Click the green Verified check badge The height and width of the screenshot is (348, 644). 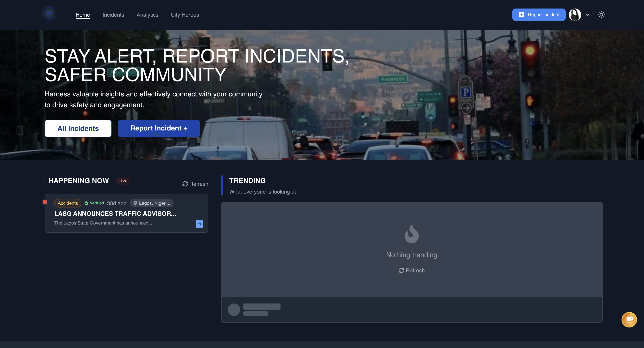click(94, 203)
